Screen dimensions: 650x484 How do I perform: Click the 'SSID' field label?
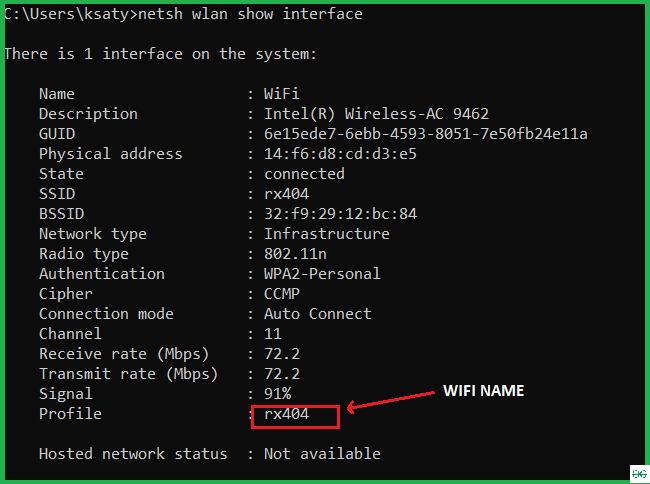[57, 194]
